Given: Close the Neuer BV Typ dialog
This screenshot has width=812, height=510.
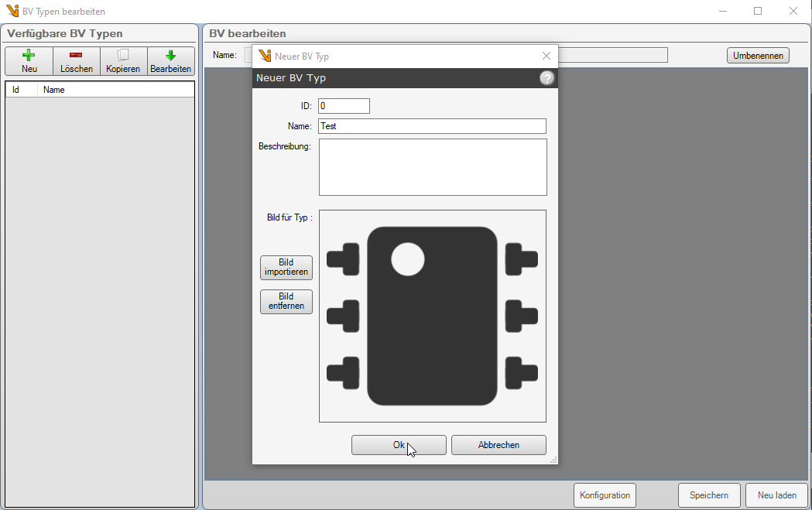Looking at the screenshot, I should [546, 56].
